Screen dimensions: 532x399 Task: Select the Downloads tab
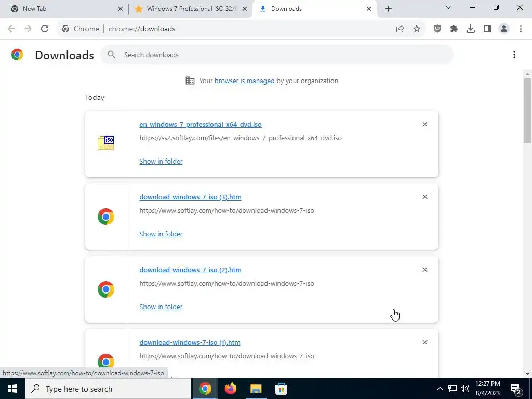click(x=315, y=9)
